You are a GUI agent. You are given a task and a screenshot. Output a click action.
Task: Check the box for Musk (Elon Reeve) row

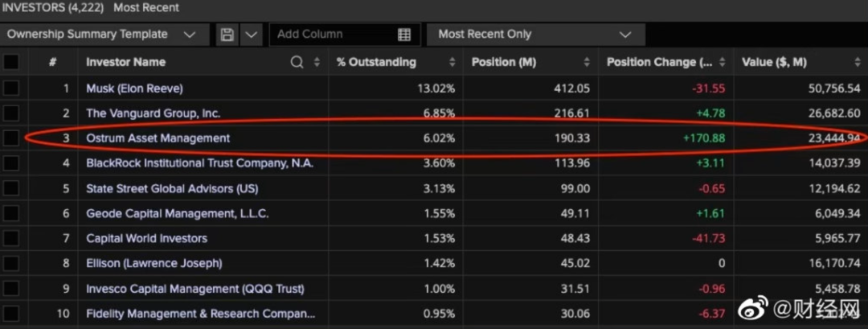click(11, 88)
